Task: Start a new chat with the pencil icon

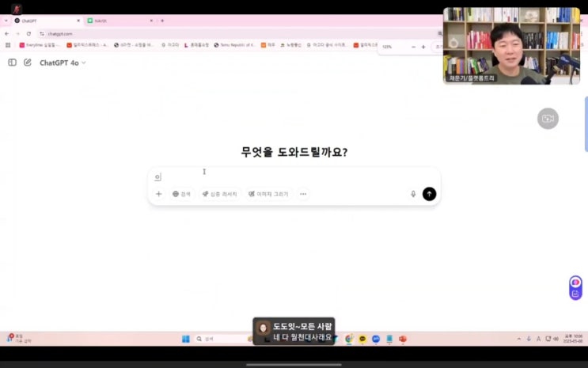Action: [x=28, y=63]
